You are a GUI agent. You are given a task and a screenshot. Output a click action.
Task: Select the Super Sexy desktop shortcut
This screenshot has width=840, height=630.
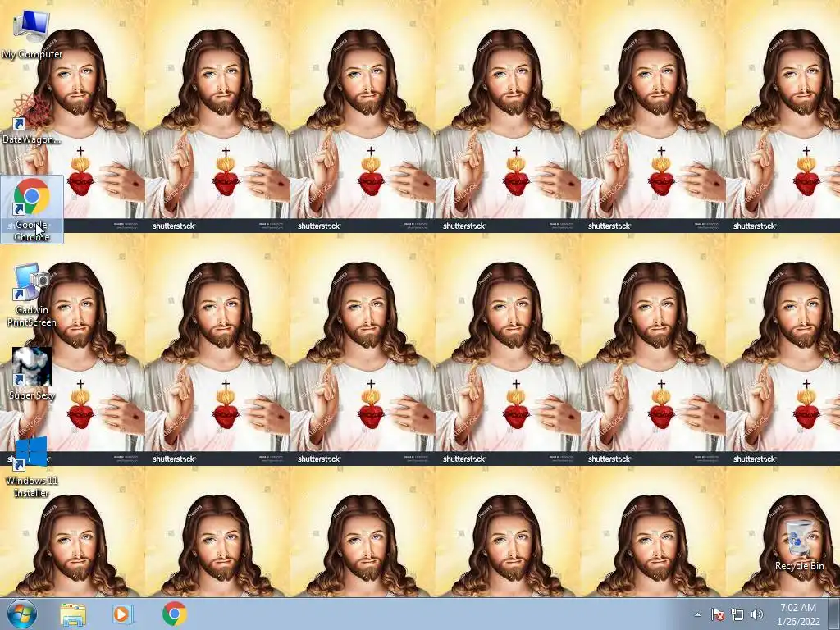(x=32, y=374)
